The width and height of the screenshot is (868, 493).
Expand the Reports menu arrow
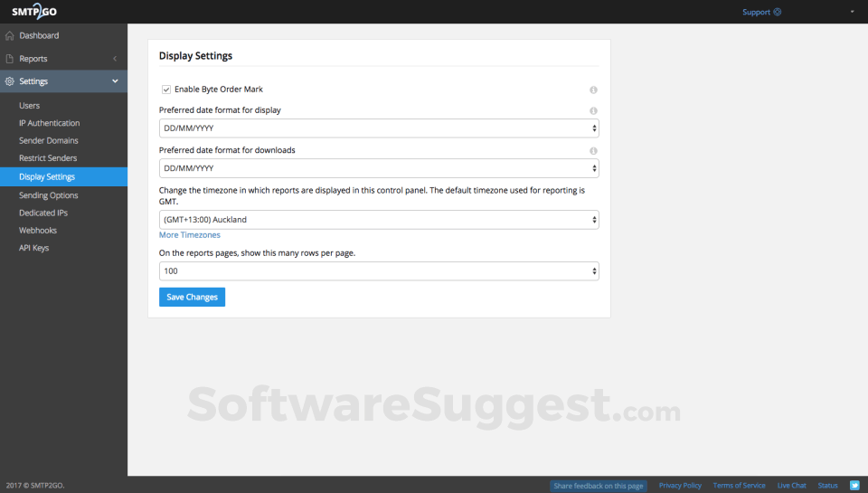115,59
